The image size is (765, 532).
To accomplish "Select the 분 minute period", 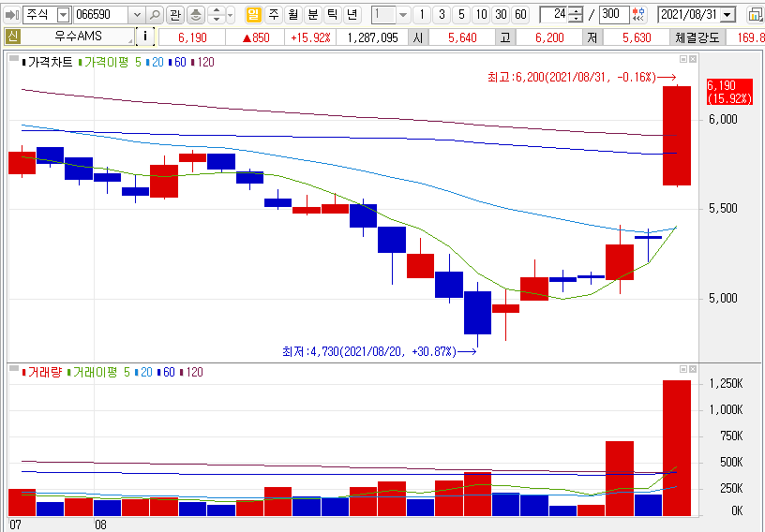I will point(313,15).
